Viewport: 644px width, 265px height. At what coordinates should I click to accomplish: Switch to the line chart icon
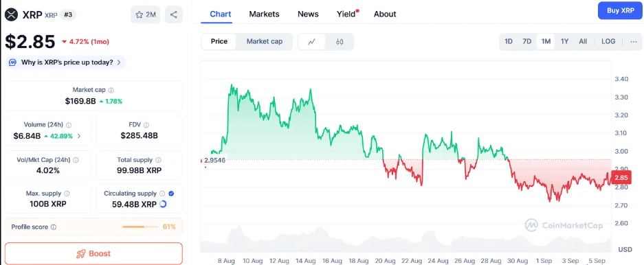[x=312, y=41]
